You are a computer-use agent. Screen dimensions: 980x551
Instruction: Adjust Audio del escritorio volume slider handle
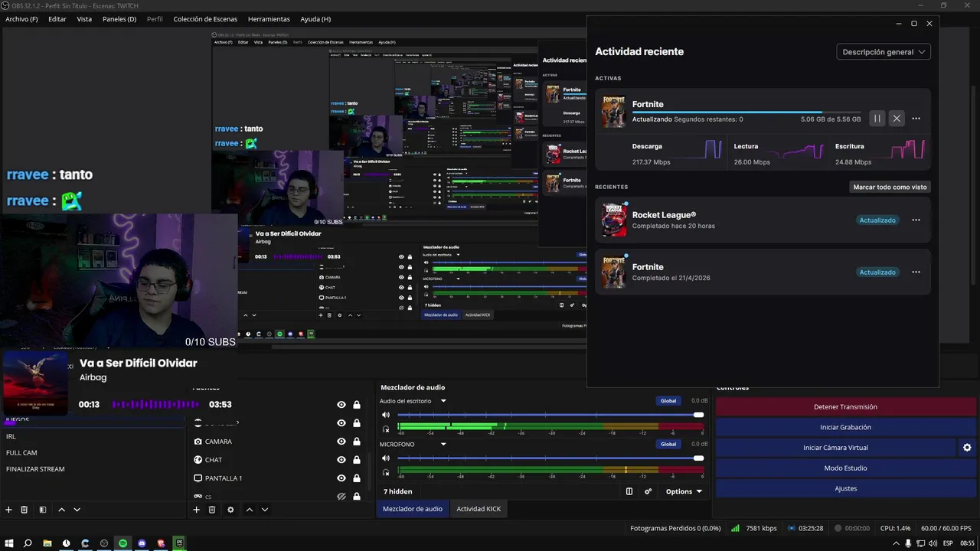click(x=698, y=415)
